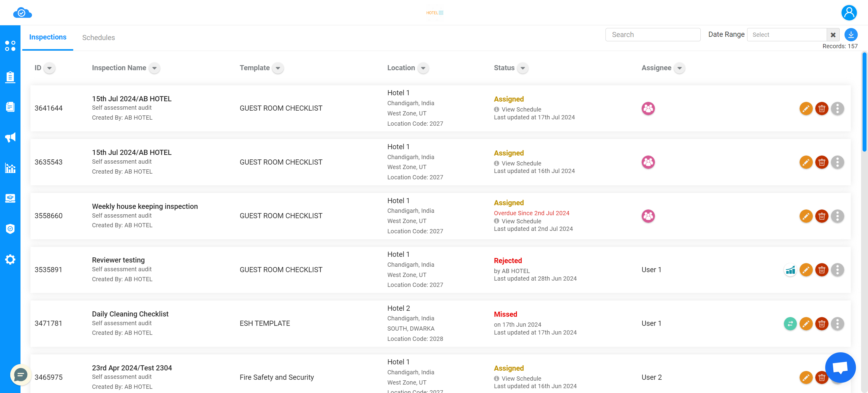Switch to the Schedules tab
The image size is (868, 393).
(x=99, y=37)
